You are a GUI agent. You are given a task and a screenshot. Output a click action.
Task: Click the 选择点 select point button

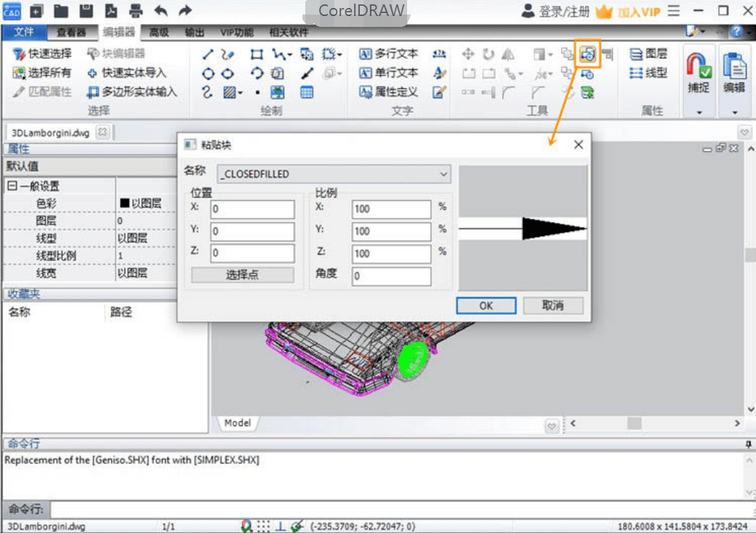tap(242, 276)
